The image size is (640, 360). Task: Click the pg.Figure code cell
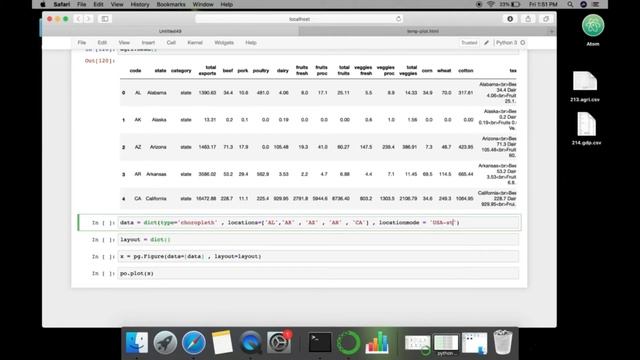click(318, 256)
